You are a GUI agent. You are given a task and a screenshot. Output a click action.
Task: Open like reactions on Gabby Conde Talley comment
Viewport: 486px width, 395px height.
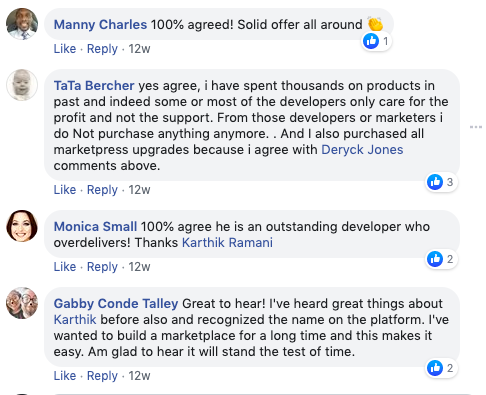442,368
